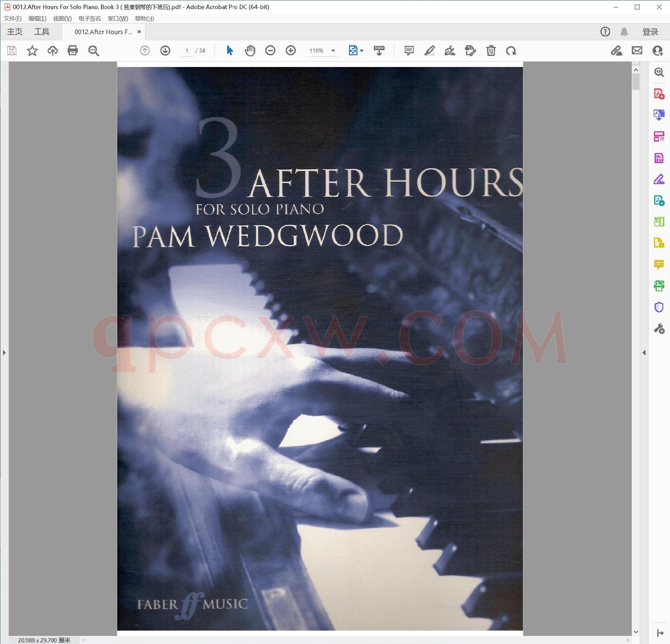Click the current page number field

tap(187, 51)
